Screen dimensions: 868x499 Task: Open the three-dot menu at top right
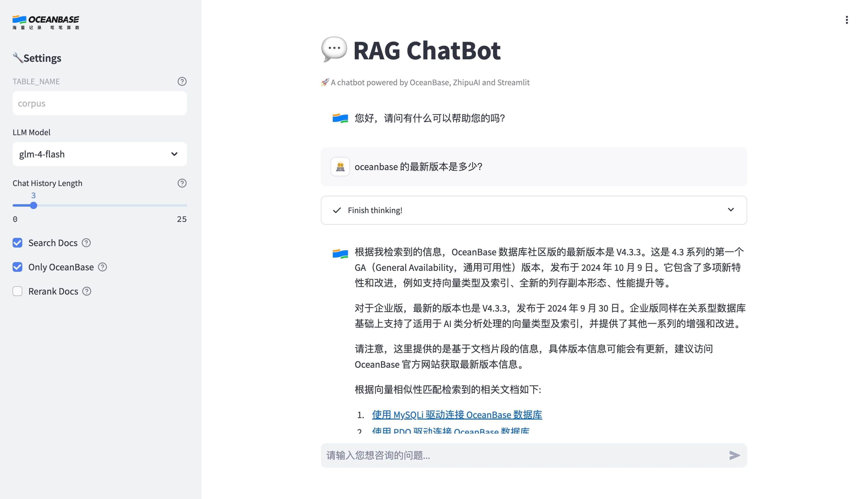point(847,20)
